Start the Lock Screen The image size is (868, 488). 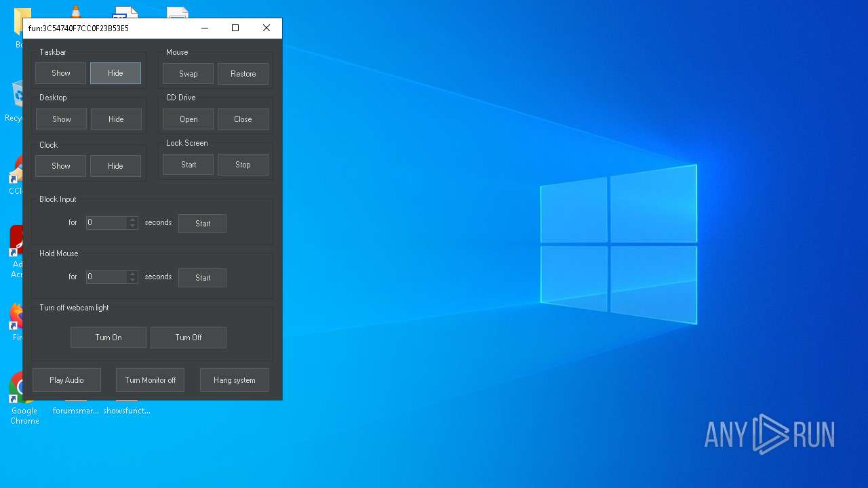pos(188,165)
